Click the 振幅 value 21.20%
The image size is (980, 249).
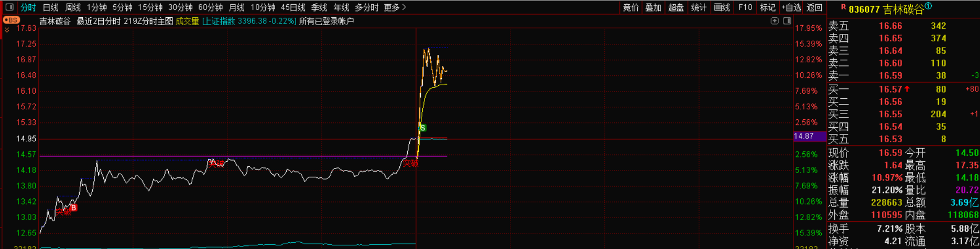[887, 190]
